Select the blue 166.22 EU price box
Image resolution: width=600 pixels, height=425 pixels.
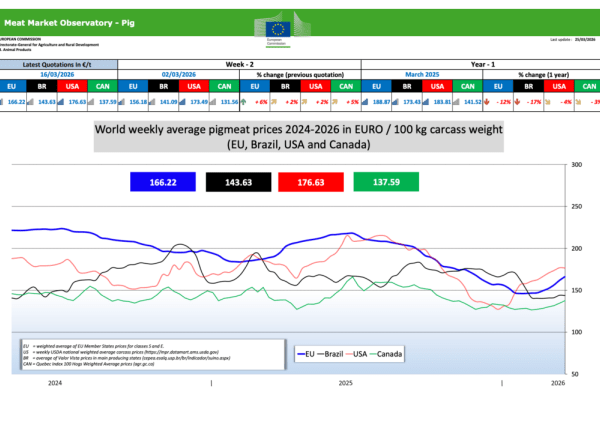(163, 182)
